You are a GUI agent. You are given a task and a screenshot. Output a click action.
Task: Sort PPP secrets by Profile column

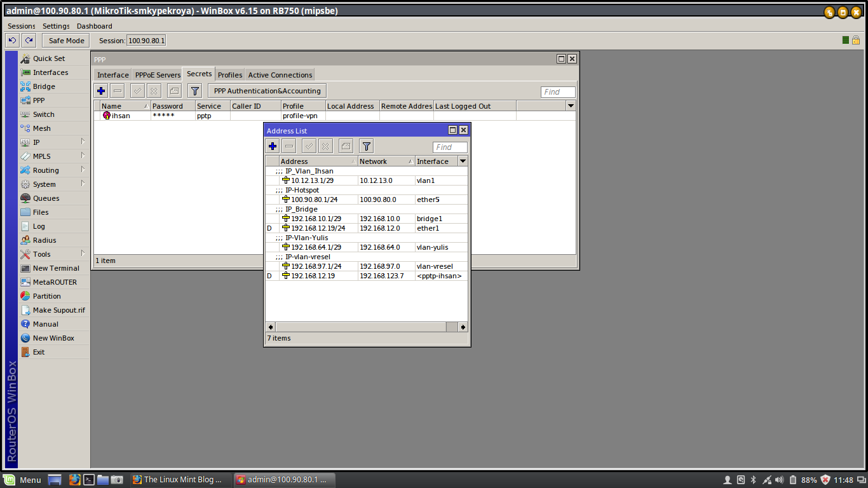coord(304,106)
